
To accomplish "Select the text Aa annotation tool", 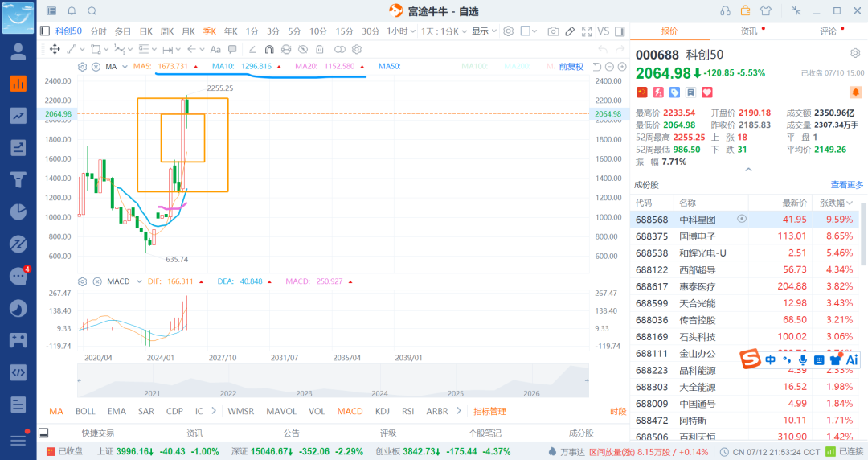I will 215,49.
